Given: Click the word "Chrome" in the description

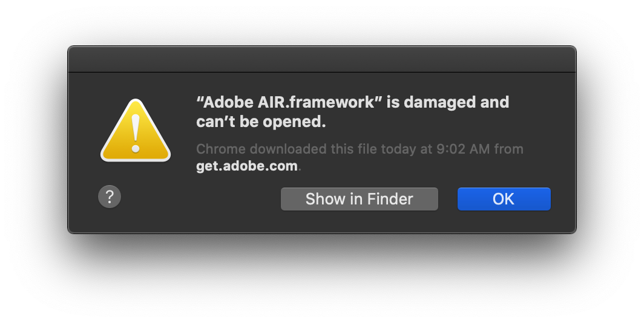Looking at the screenshot, I should click(x=221, y=149).
